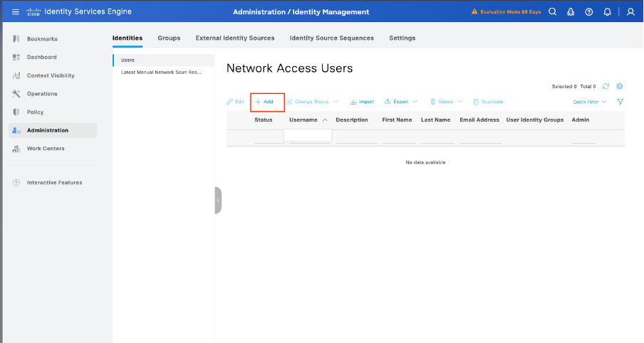644x343 pixels.
Task: Click the Email Address filter field
Action: tap(481, 138)
